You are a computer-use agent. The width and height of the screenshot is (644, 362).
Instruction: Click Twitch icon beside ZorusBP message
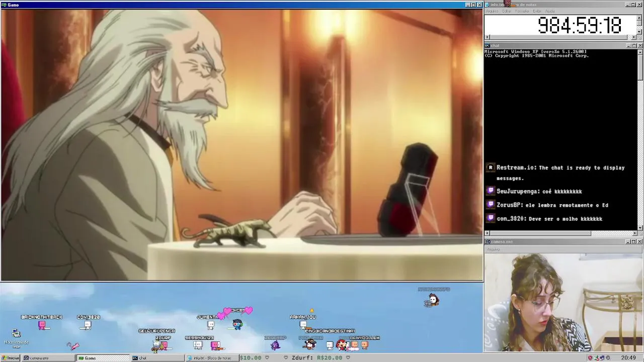491,205
